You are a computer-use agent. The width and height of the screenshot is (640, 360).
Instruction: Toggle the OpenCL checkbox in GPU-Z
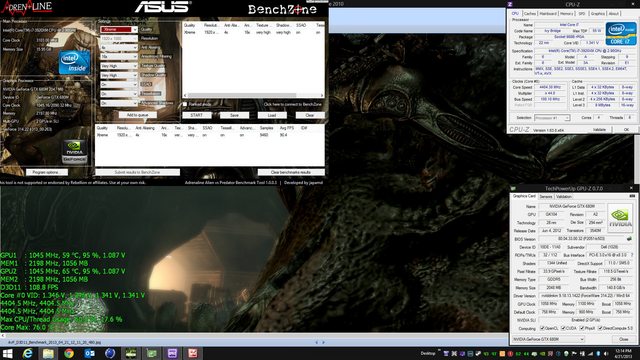point(542,328)
